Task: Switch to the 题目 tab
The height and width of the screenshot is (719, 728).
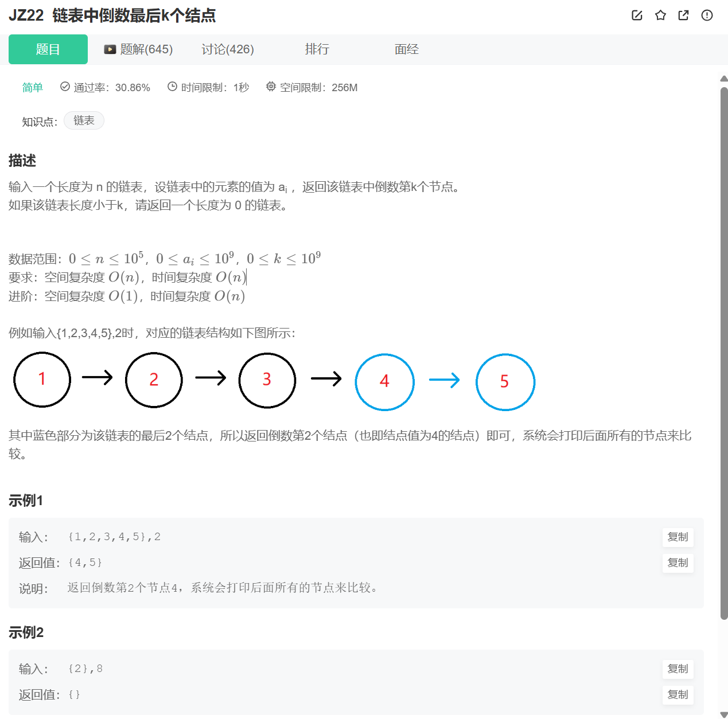Action: 48,49
